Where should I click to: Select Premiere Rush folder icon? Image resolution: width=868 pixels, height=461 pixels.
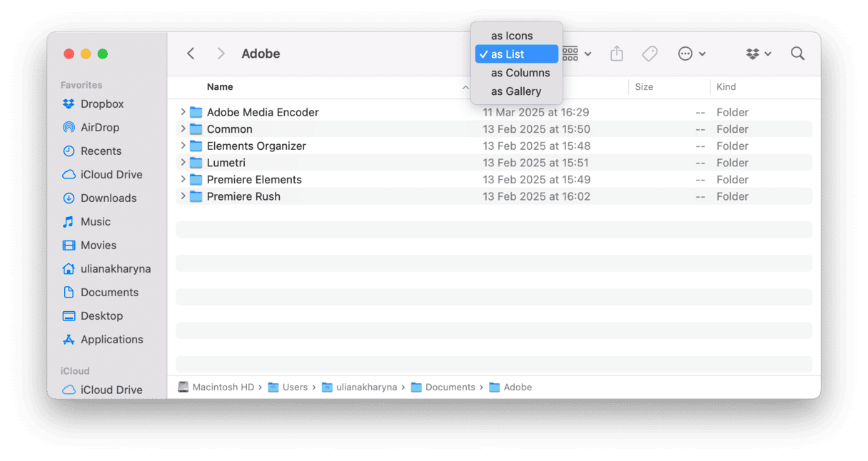[x=196, y=196]
